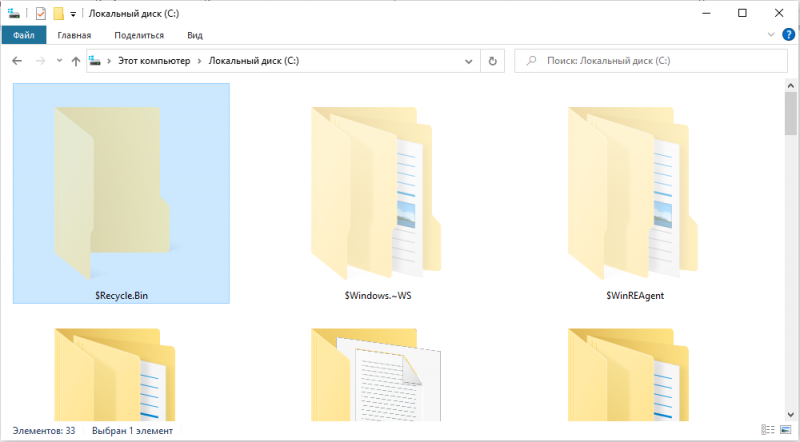This screenshot has height=442, width=800.
Task: Select the second-row middle folder with document
Action: pos(376,375)
